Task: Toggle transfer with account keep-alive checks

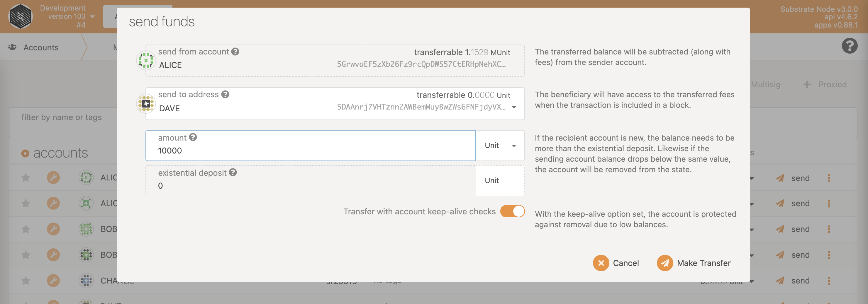Action: click(512, 211)
